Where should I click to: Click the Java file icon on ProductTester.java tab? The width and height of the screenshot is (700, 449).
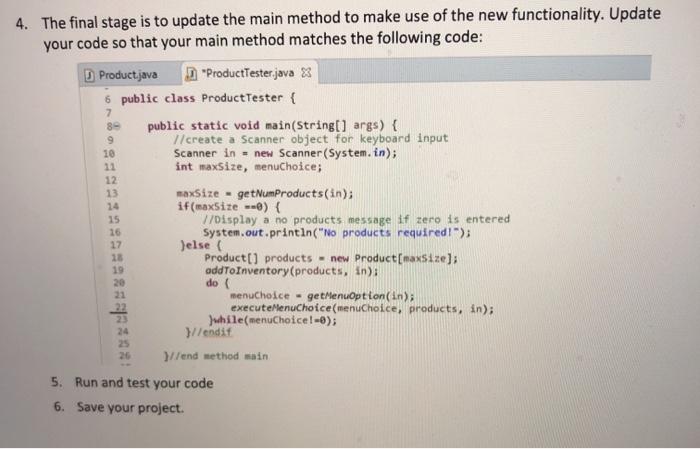point(192,74)
